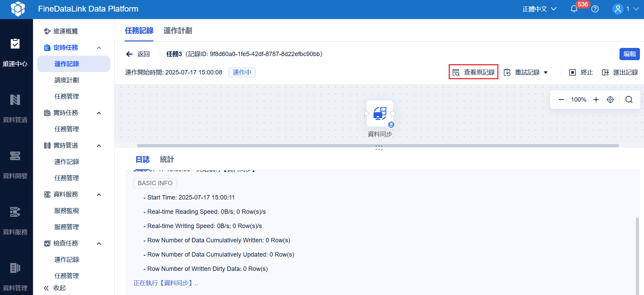The width and height of the screenshot is (644, 295).
Task: Click the 重試記錄 icon
Action: [x=507, y=72]
